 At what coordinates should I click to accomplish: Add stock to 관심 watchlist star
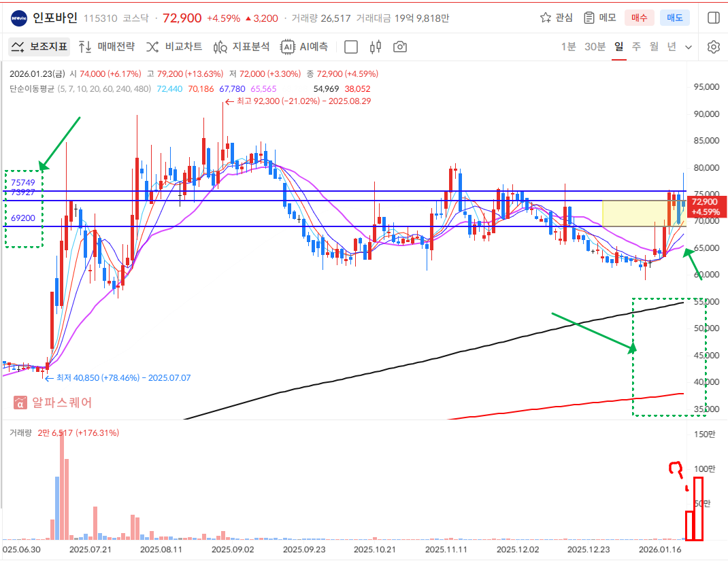tap(556, 18)
